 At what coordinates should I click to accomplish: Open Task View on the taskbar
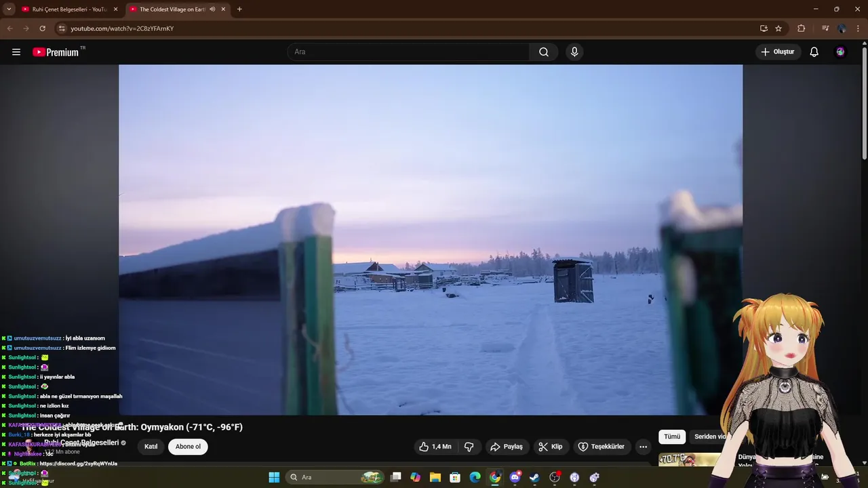pyautogui.click(x=396, y=477)
